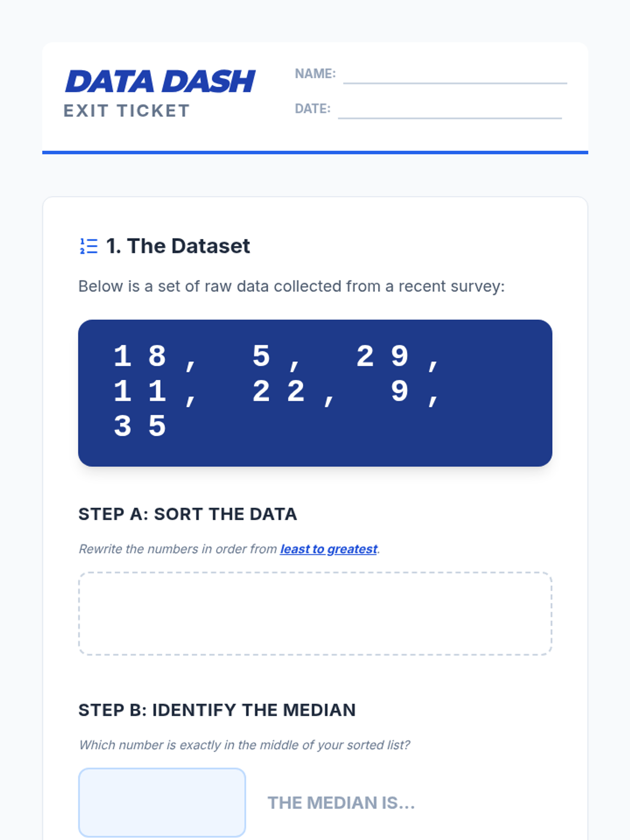Screen dimensions: 630x840
Task: Select the number 5 in the dataset
Action: click(x=261, y=356)
